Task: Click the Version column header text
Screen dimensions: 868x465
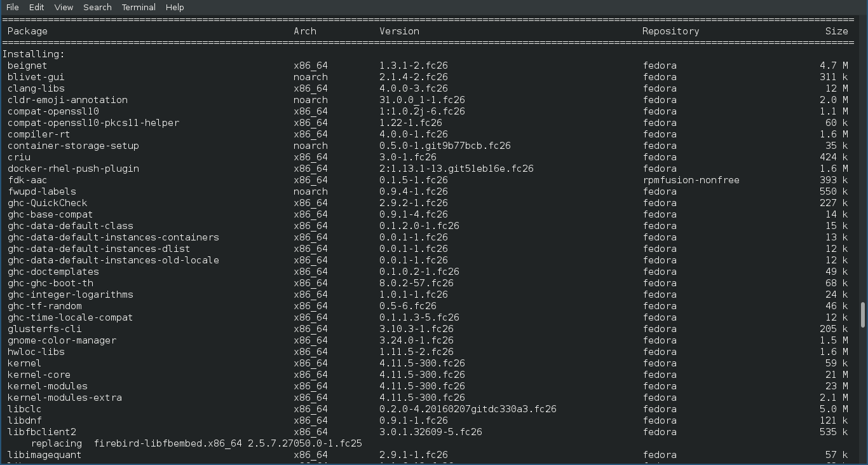Action: [399, 31]
